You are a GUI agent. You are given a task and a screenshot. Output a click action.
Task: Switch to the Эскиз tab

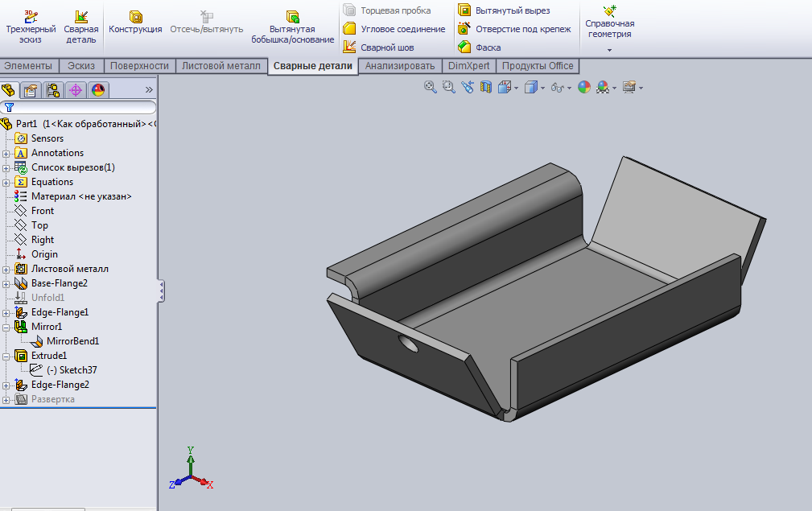[x=81, y=66]
